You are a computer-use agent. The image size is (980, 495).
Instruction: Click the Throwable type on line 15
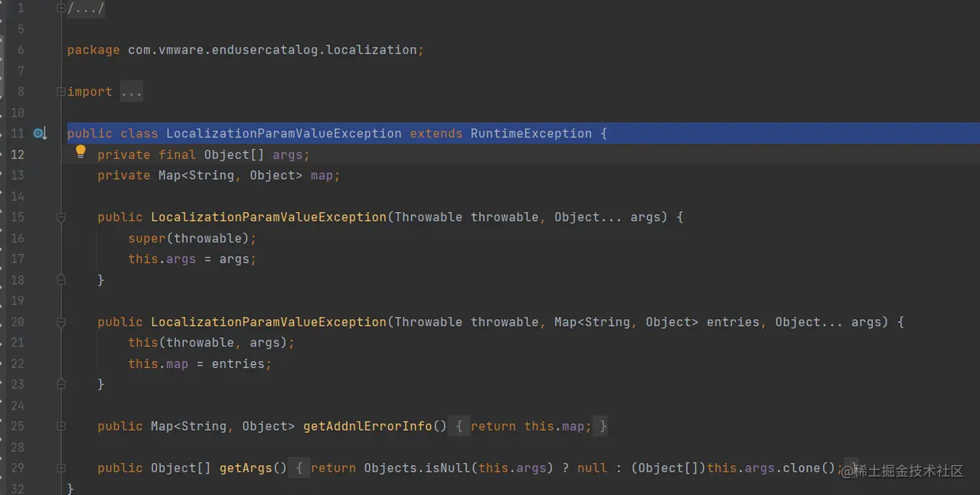click(x=428, y=217)
